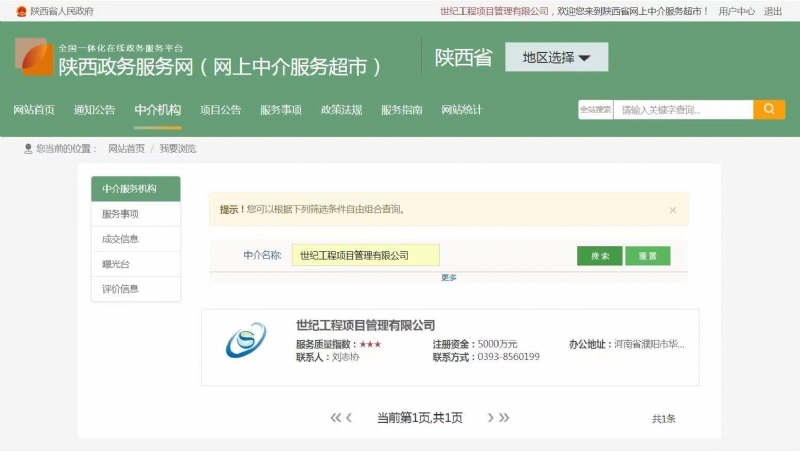
Task: Click the truncated office address 河南省濮阳市
Action: click(649, 344)
